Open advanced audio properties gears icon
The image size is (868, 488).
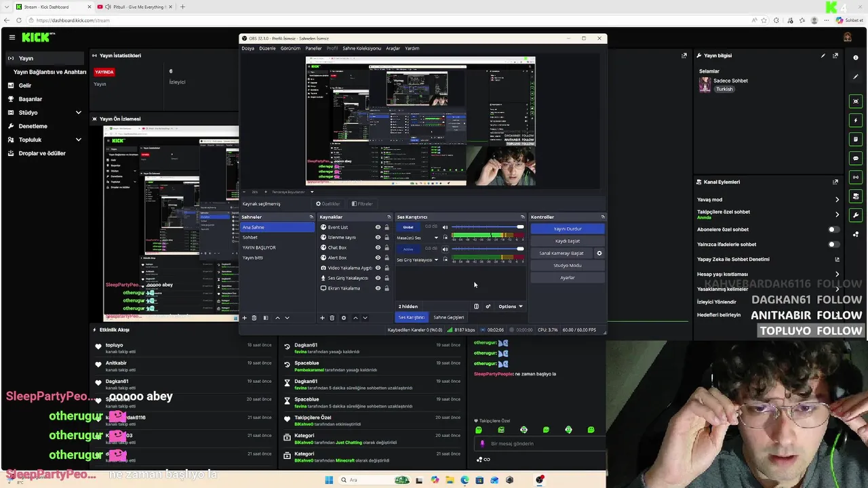(488, 306)
